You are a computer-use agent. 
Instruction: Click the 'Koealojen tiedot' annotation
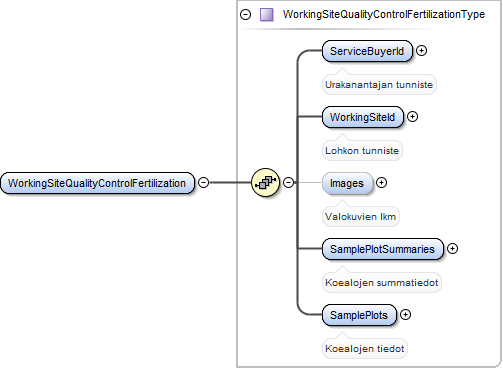click(x=365, y=348)
